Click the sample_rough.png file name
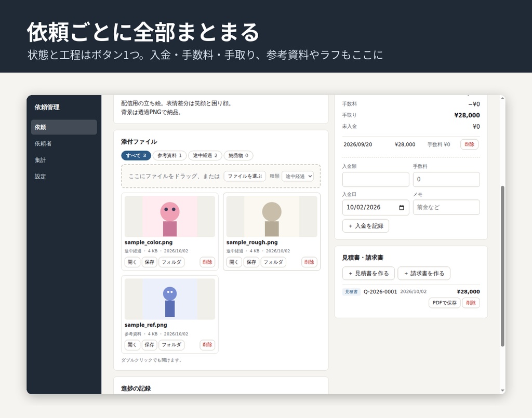The height and width of the screenshot is (418, 532). click(252, 242)
